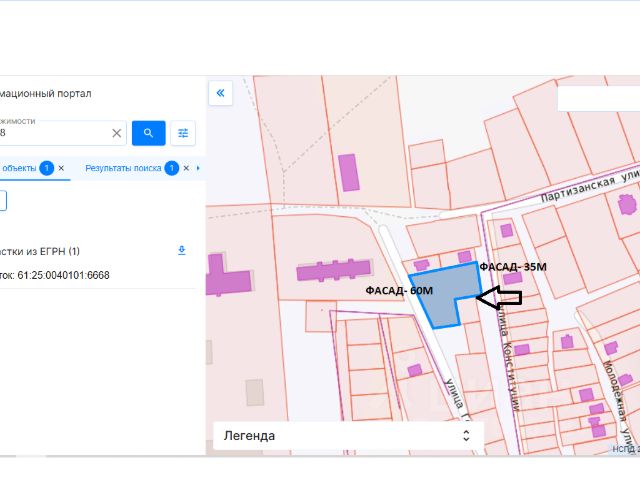Collapse the side panel with double chevron
The height and width of the screenshot is (480, 640).
click(x=220, y=93)
